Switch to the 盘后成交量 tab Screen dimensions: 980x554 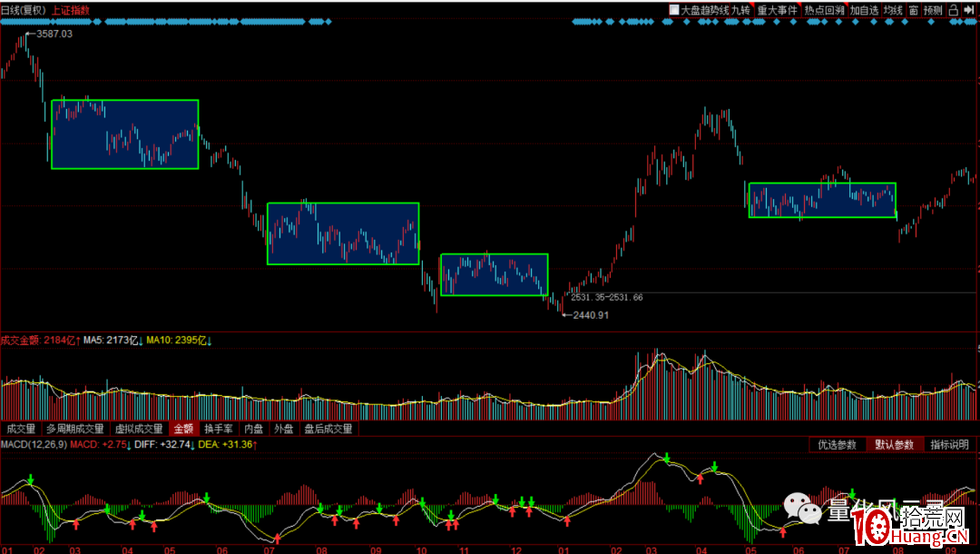tap(328, 429)
